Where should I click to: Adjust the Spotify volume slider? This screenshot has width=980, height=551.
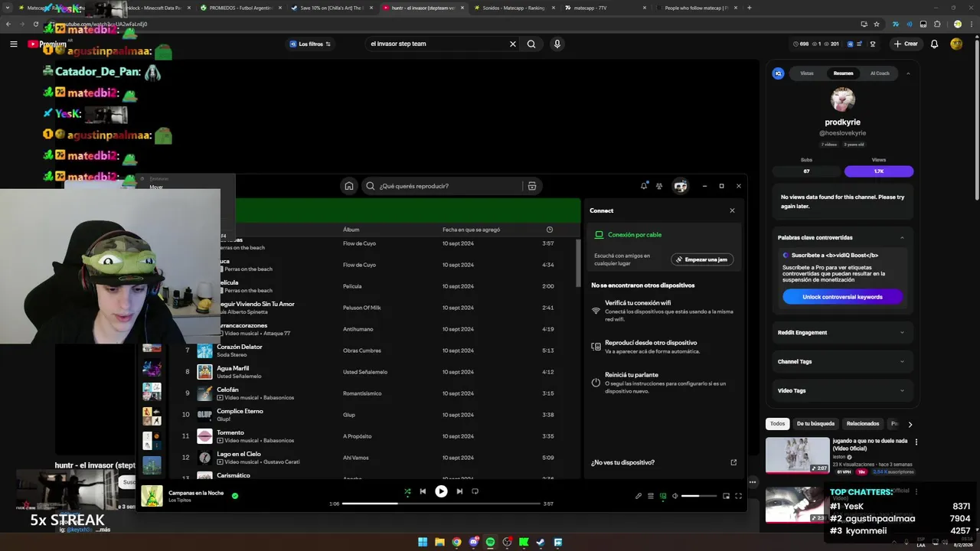(x=700, y=496)
